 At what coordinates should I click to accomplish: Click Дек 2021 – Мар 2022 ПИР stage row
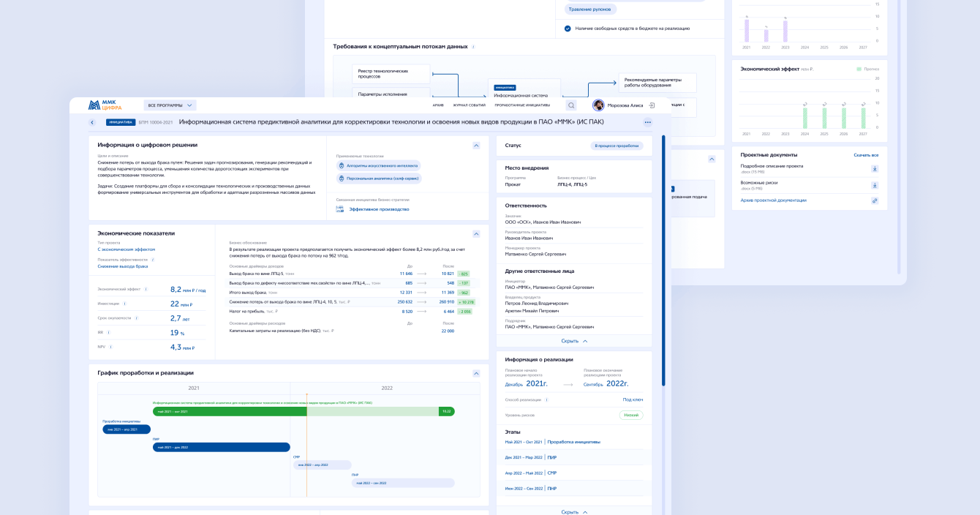click(574, 457)
